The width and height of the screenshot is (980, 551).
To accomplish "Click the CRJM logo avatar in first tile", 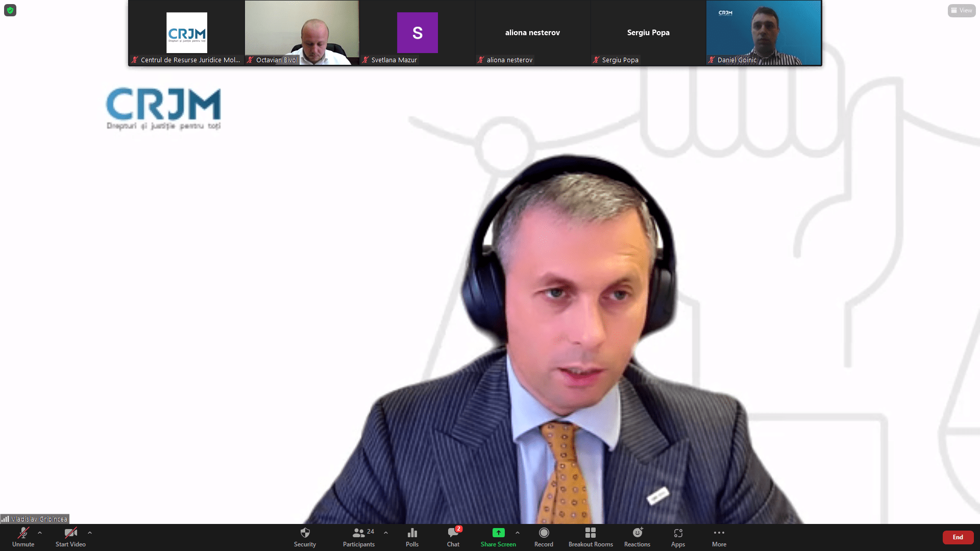I will click(x=187, y=33).
